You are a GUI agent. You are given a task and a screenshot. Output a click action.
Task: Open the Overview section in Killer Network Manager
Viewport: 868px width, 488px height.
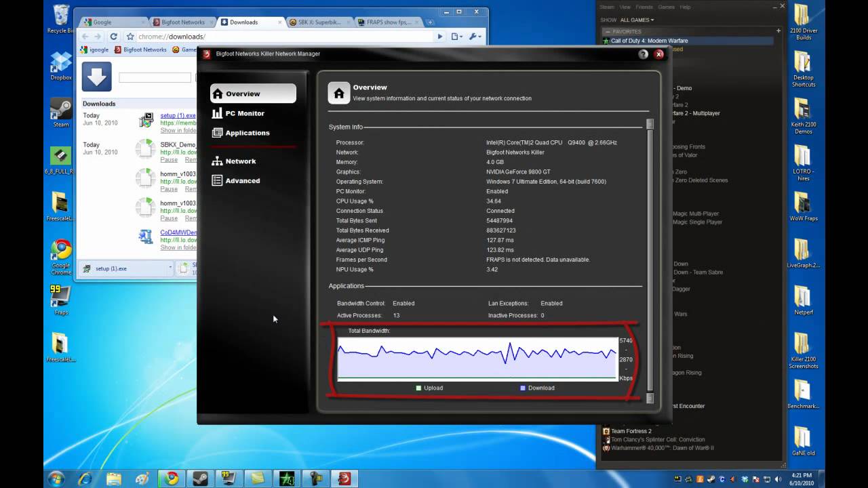coord(253,94)
